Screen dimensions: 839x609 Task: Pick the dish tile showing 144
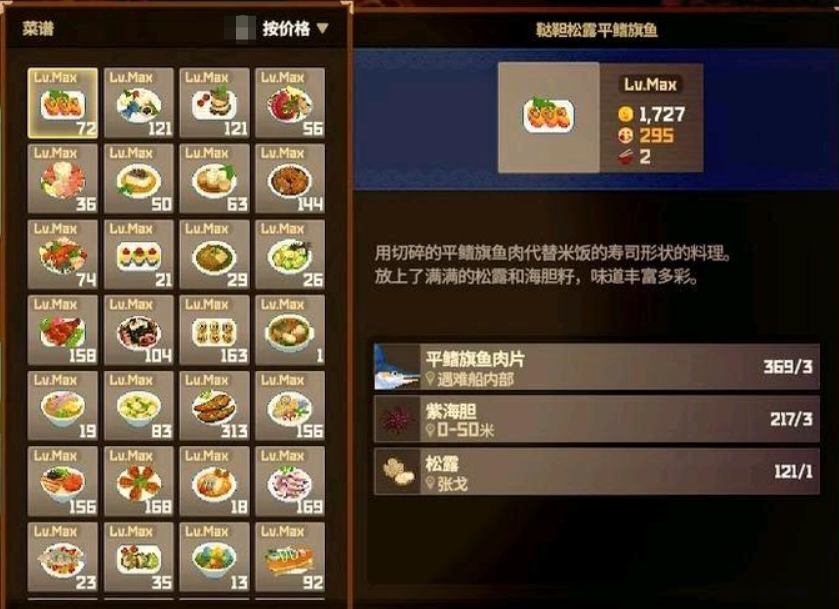pos(290,178)
